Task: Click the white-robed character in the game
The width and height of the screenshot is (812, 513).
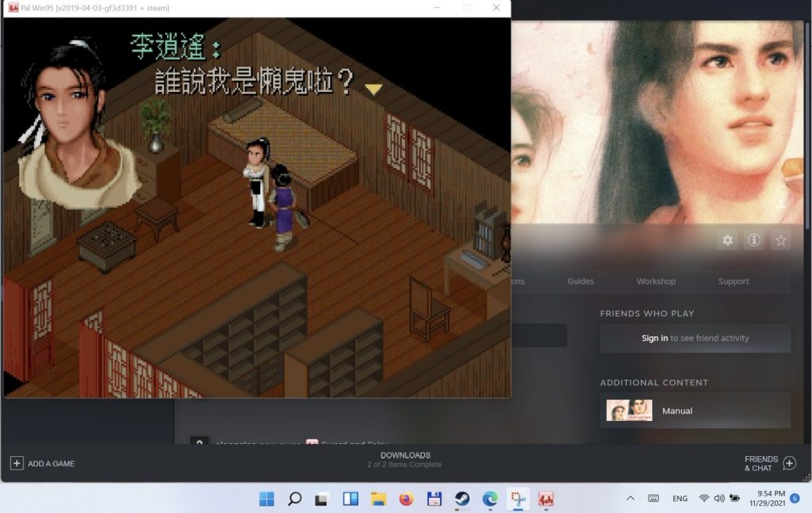Action: tap(258, 182)
